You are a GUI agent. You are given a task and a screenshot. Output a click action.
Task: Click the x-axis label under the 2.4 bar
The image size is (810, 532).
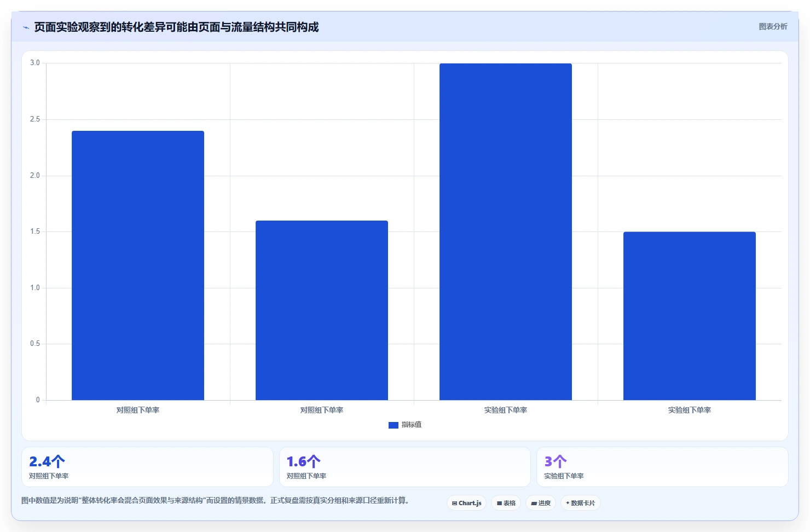138,410
